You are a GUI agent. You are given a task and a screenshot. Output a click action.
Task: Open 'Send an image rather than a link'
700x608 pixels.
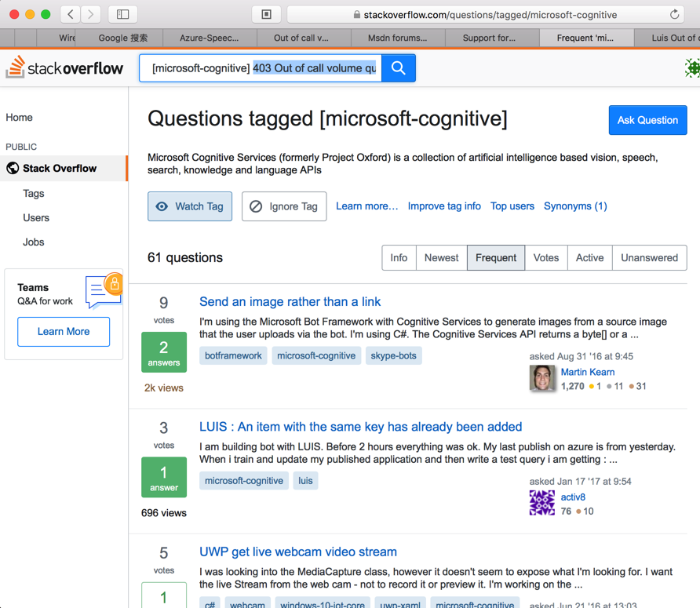coord(290,301)
